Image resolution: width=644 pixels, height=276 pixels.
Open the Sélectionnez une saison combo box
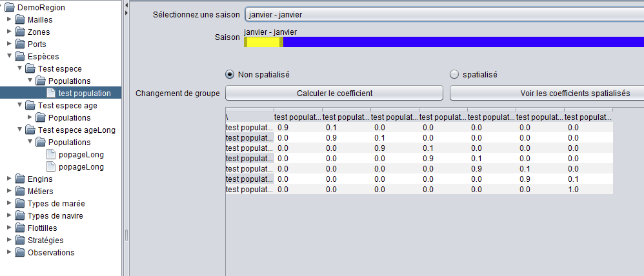coord(444,14)
